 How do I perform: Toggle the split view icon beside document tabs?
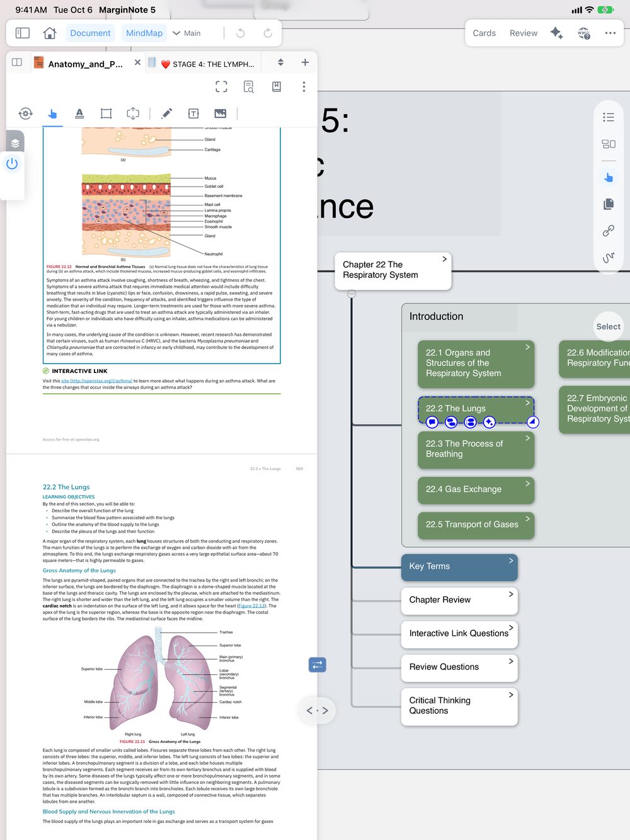17,62
